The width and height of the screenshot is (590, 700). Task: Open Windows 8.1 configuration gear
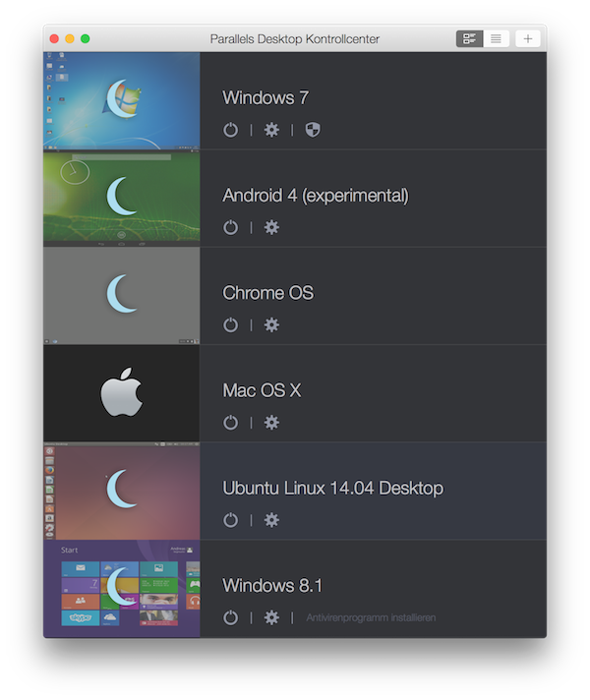271,617
